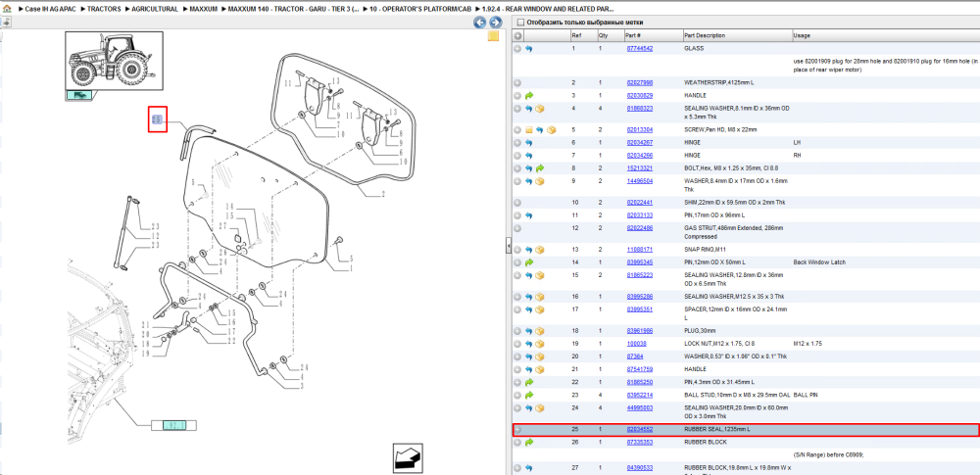Click green arrow in ref 26 RUBBER BLOCK row
Image resolution: width=980 pixels, height=475 pixels.
529,443
